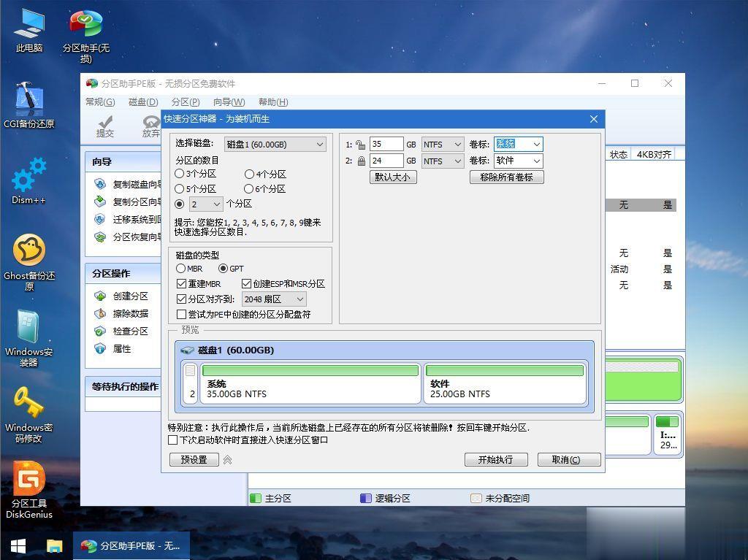Open the 2048 扇区 alignment dropdown
The width and height of the screenshot is (748, 560).
point(274,299)
